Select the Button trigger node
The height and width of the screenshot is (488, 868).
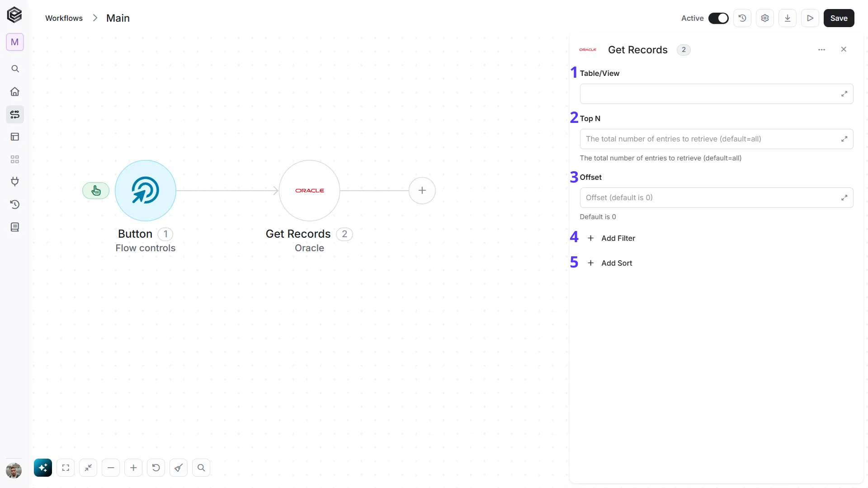click(x=146, y=191)
